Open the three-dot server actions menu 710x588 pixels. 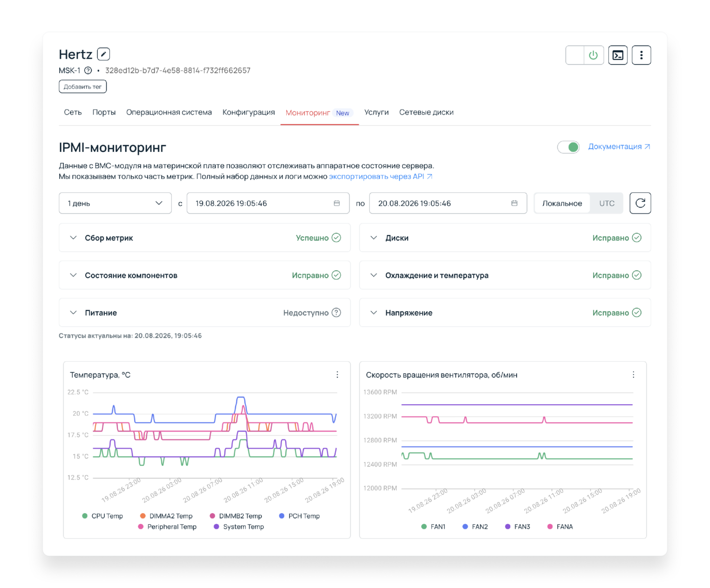641,55
